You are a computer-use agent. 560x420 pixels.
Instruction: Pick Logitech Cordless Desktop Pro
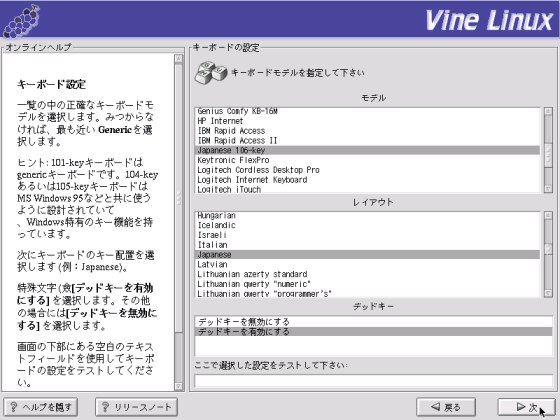tap(367, 170)
